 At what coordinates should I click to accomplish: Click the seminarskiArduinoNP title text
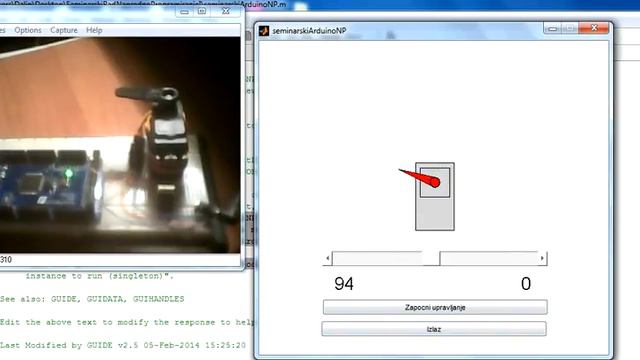coord(309,31)
